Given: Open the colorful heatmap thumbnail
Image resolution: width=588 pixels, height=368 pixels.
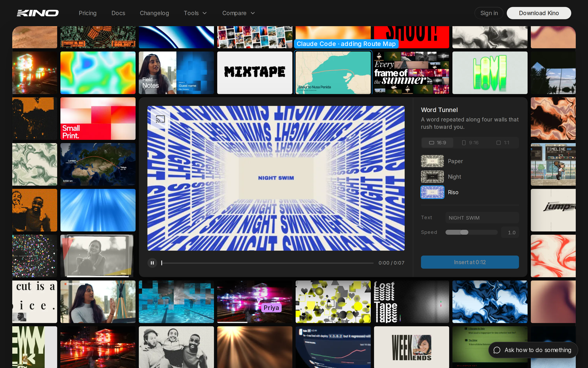Looking at the screenshot, I should click(98, 73).
